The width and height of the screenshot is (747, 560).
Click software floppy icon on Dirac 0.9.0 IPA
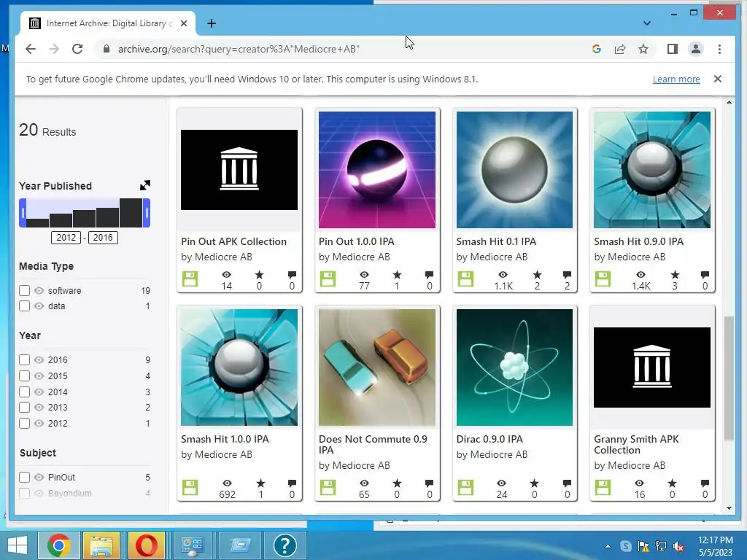[x=465, y=487]
